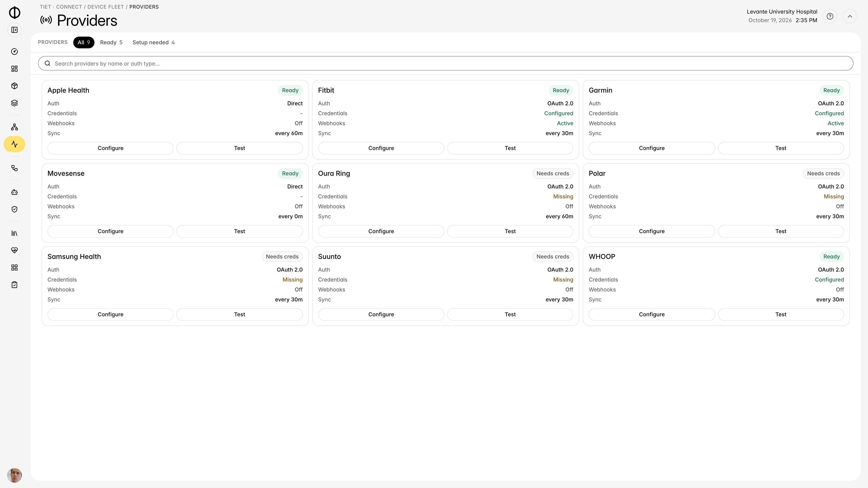Click Levante University Hospital label

(782, 12)
